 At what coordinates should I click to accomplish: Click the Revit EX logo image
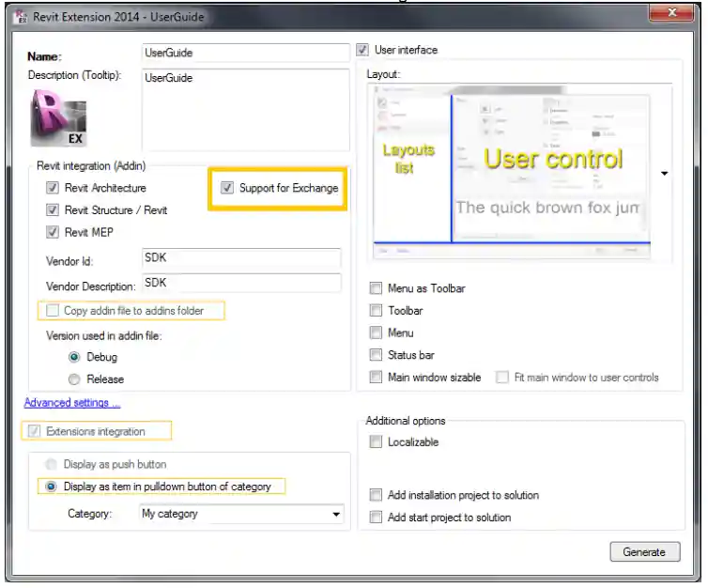58,117
